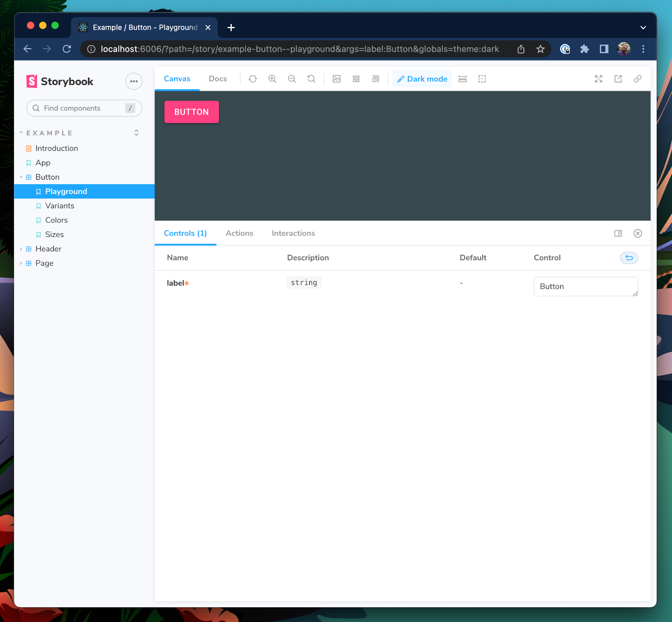Switch to the Docs tab
The width and height of the screenshot is (672, 622).
[x=218, y=79]
